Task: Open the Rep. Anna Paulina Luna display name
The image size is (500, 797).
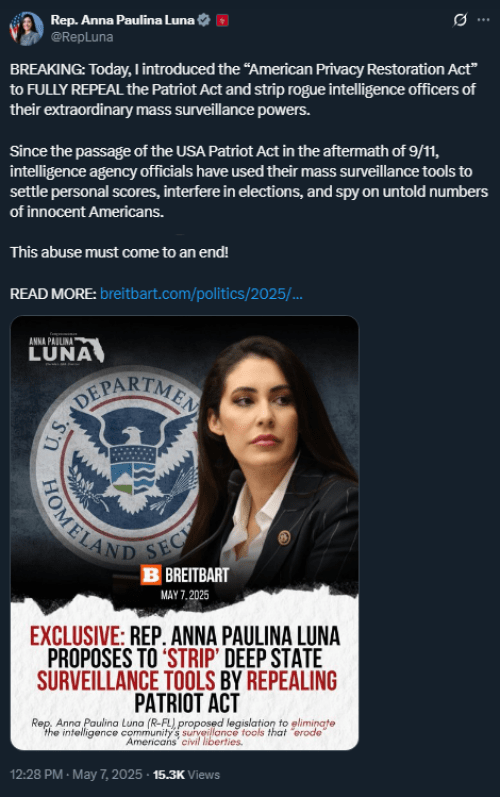Action: click(122, 20)
